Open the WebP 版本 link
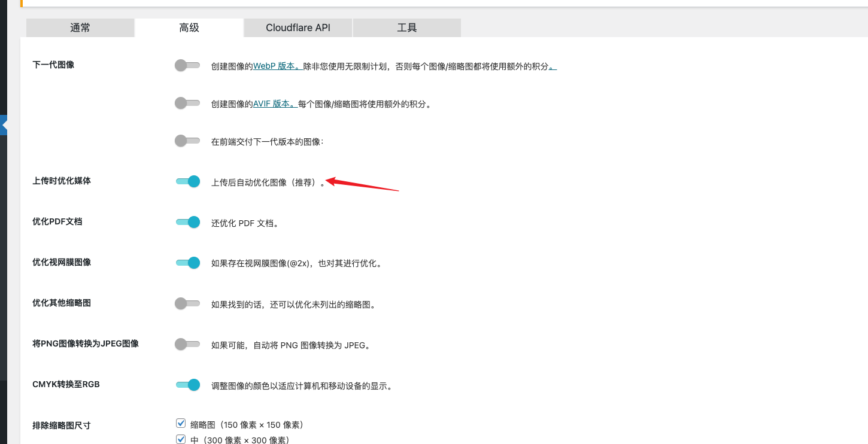This screenshot has height=444, width=868. [x=275, y=66]
